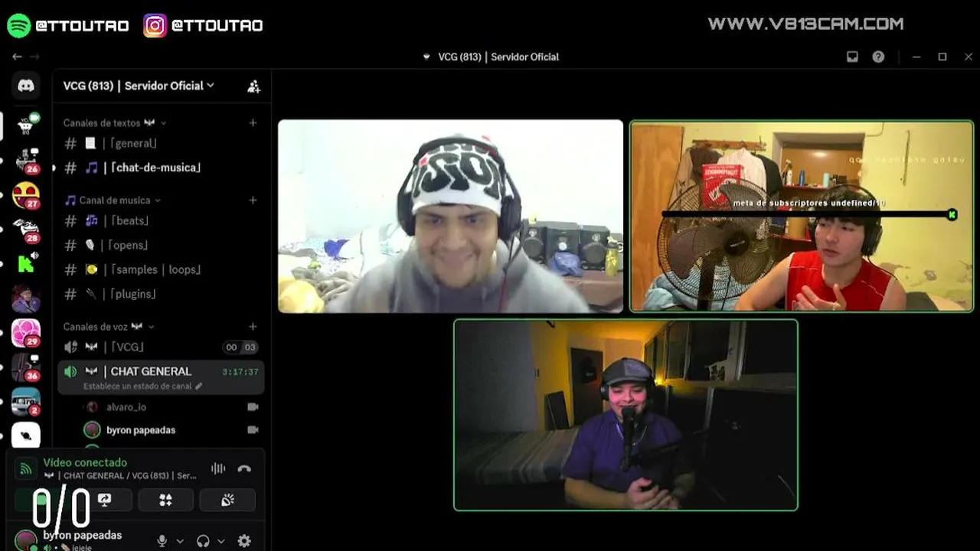Screen dimensions: 980x551
Task: Go back with the left arrow
Action: tap(17, 57)
